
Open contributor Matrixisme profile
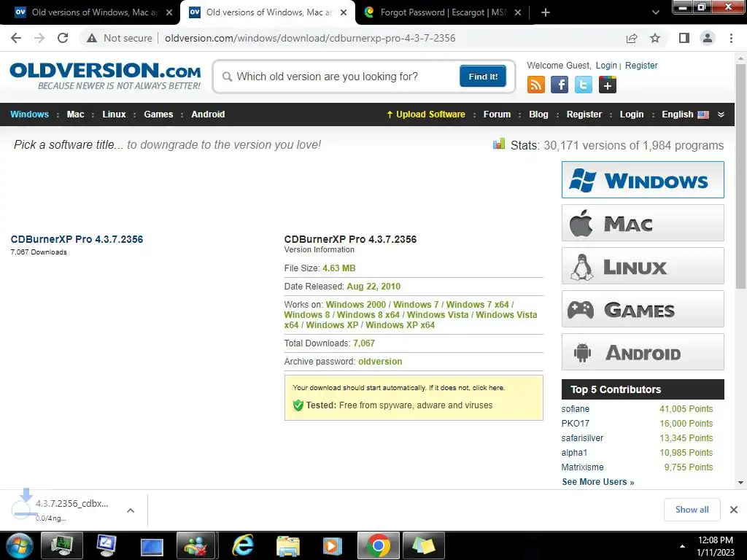tap(582, 467)
